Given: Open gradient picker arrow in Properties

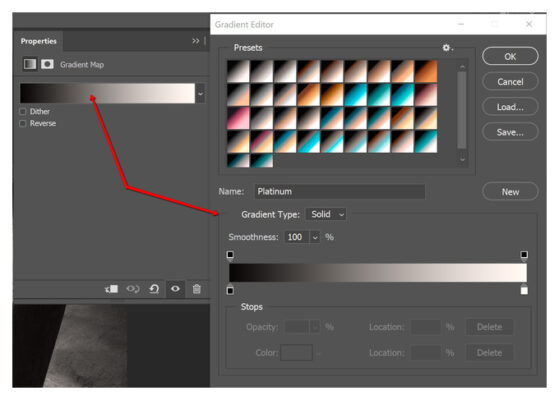Looking at the screenshot, I should tap(200, 94).
